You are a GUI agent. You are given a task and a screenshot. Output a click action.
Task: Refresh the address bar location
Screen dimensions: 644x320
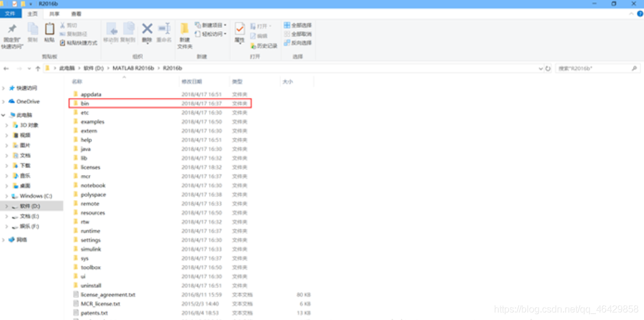click(548, 69)
